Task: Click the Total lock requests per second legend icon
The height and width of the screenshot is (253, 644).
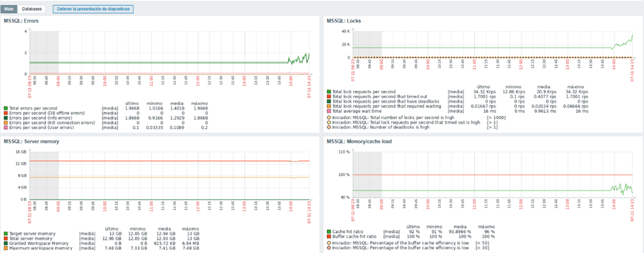Action: click(329, 91)
